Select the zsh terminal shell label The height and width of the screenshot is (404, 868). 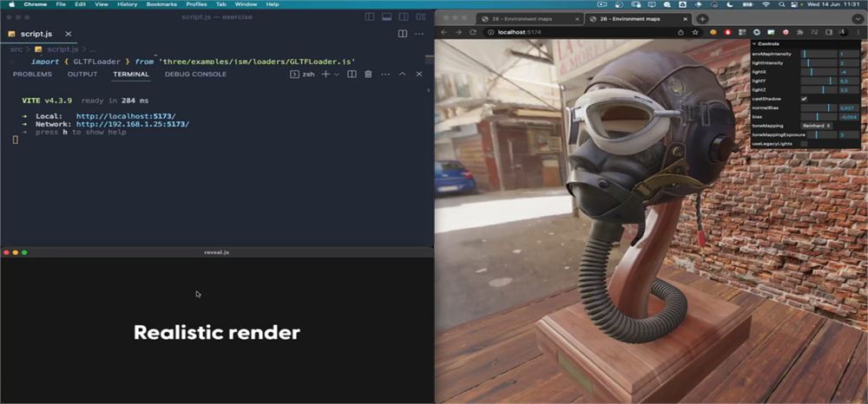tap(303, 74)
